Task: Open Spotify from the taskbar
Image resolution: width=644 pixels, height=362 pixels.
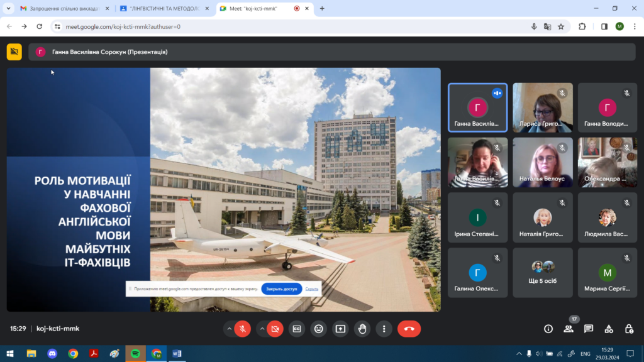Action: click(x=135, y=353)
